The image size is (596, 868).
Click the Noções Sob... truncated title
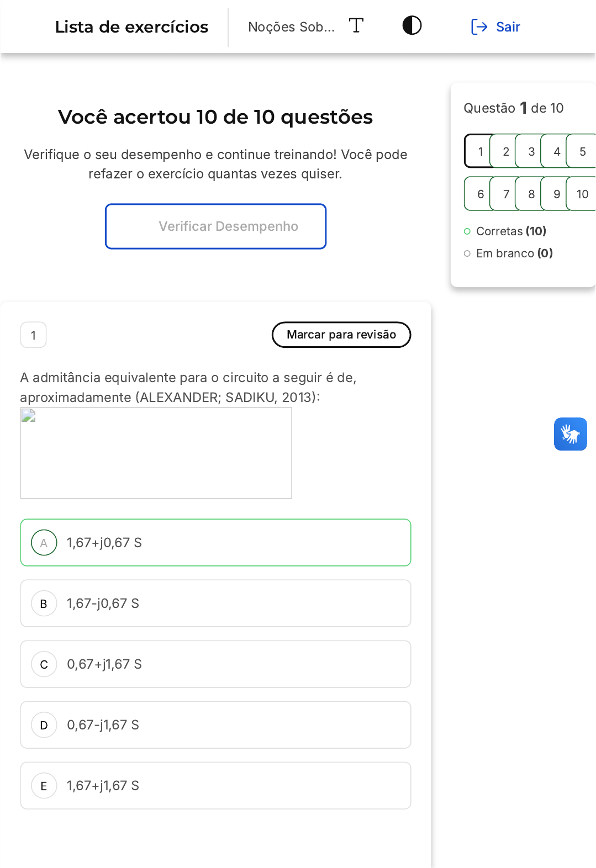pyautogui.click(x=291, y=27)
